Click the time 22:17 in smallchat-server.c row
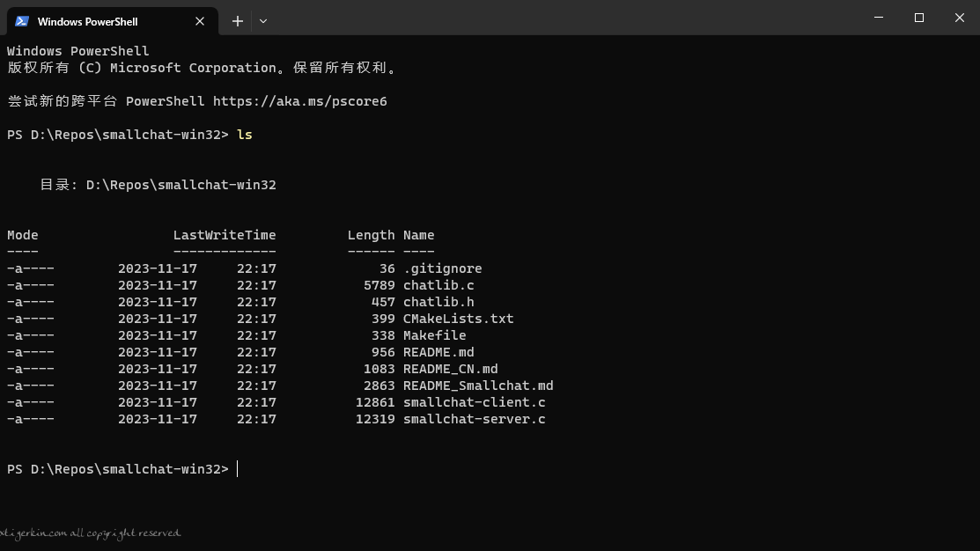The image size is (980, 551). click(256, 419)
